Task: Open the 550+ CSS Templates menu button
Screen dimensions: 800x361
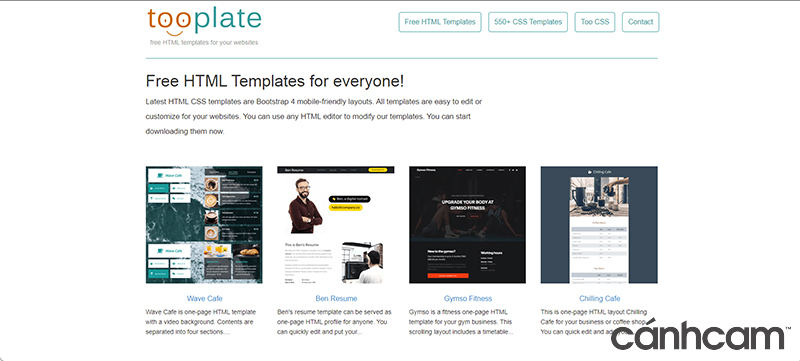Action: [528, 22]
